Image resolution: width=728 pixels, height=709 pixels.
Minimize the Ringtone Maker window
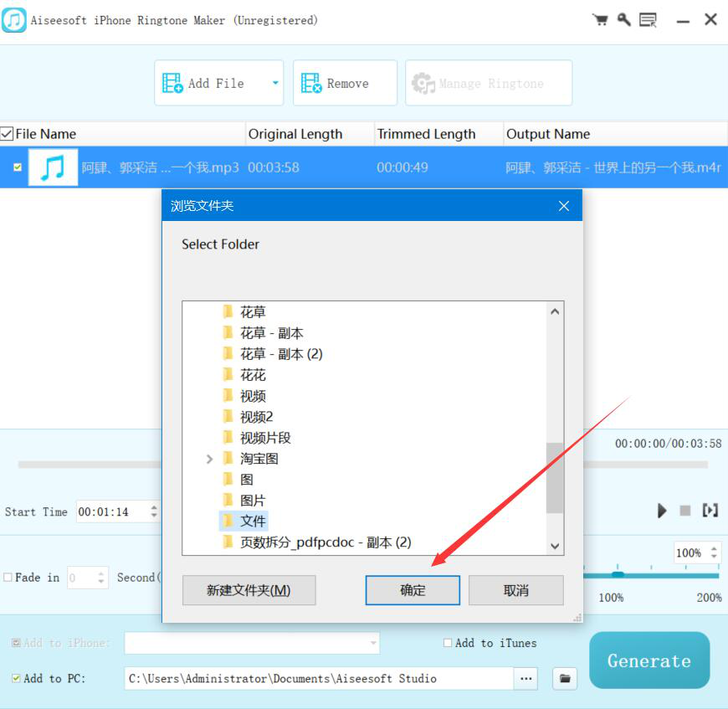[683, 21]
